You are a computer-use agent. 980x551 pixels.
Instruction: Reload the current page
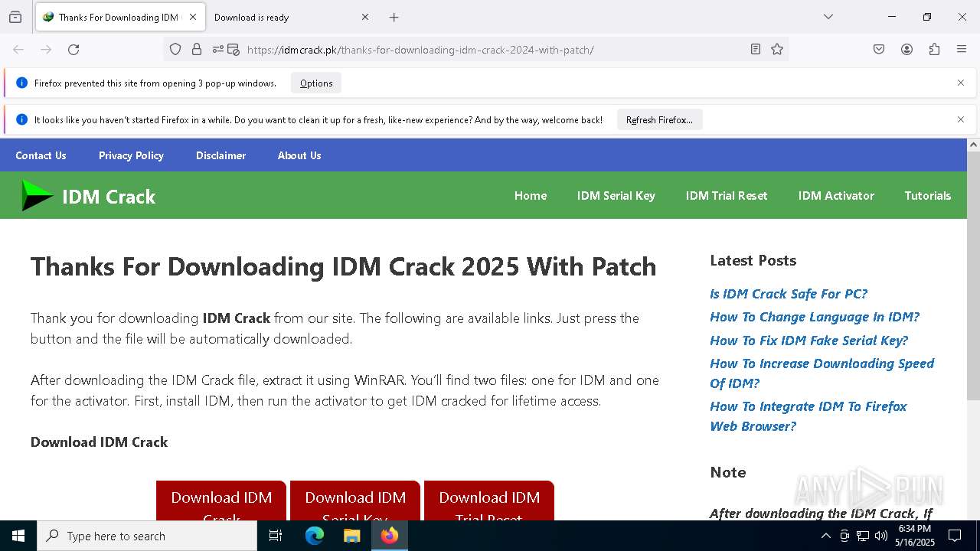(73, 49)
